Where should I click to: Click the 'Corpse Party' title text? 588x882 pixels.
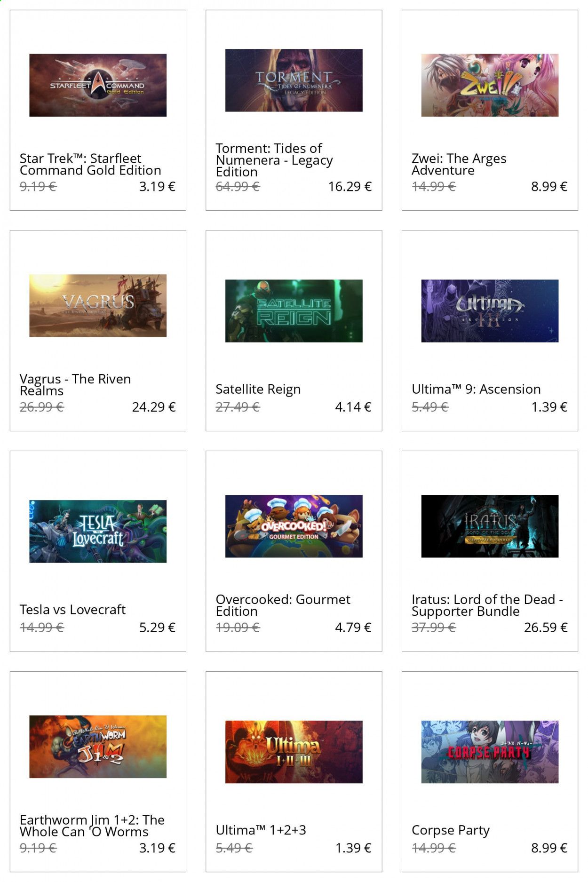(451, 831)
